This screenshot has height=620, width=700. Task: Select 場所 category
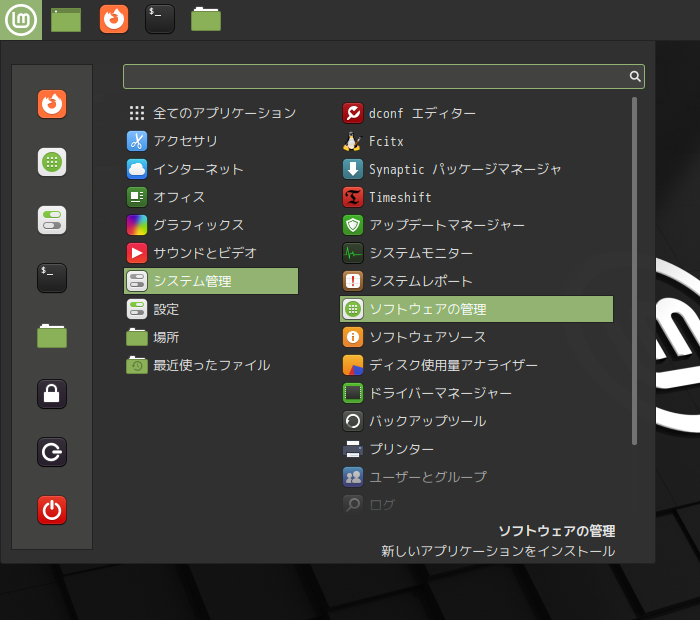(211, 337)
